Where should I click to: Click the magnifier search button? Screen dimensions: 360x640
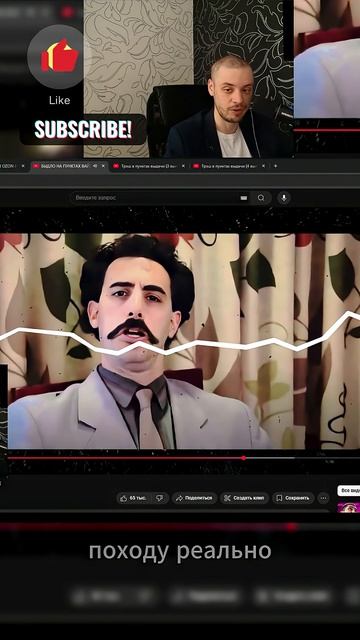click(x=261, y=198)
